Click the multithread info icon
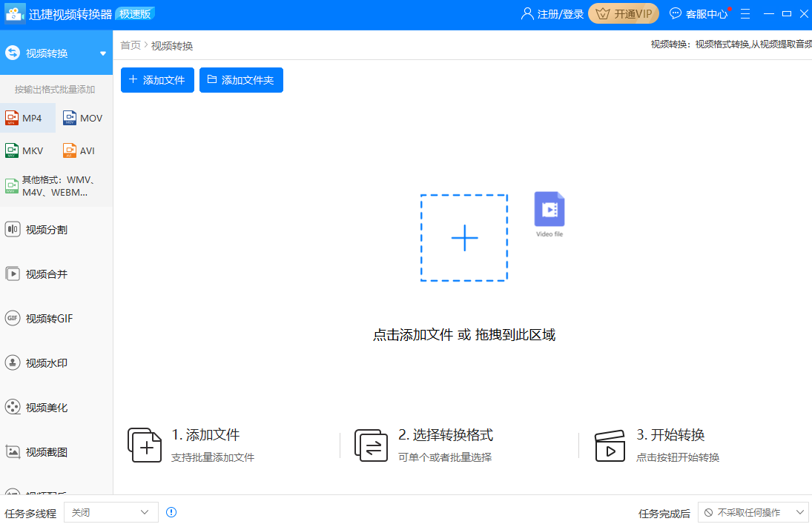The height and width of the screenshot is (527, 812). (x=171, y=512)
